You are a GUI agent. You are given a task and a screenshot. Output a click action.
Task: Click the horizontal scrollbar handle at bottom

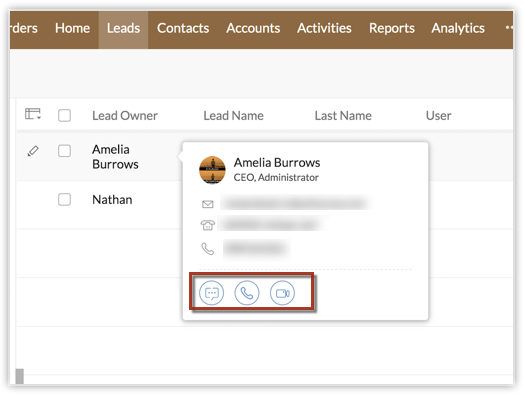point(20,376)
